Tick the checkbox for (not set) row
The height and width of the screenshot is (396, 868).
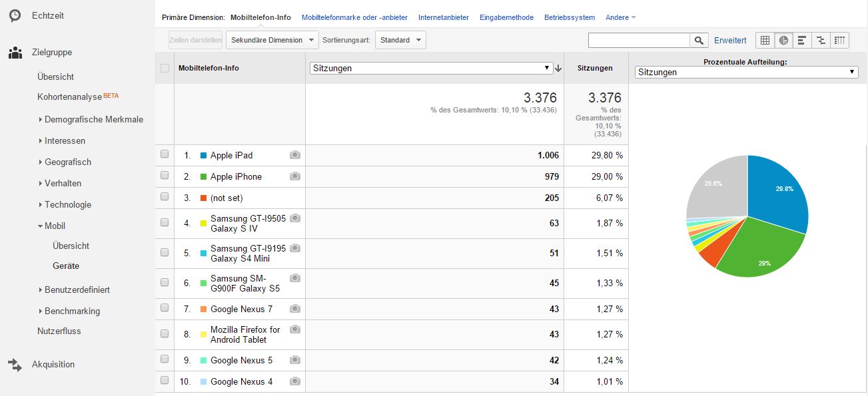(x=165, y=197)
